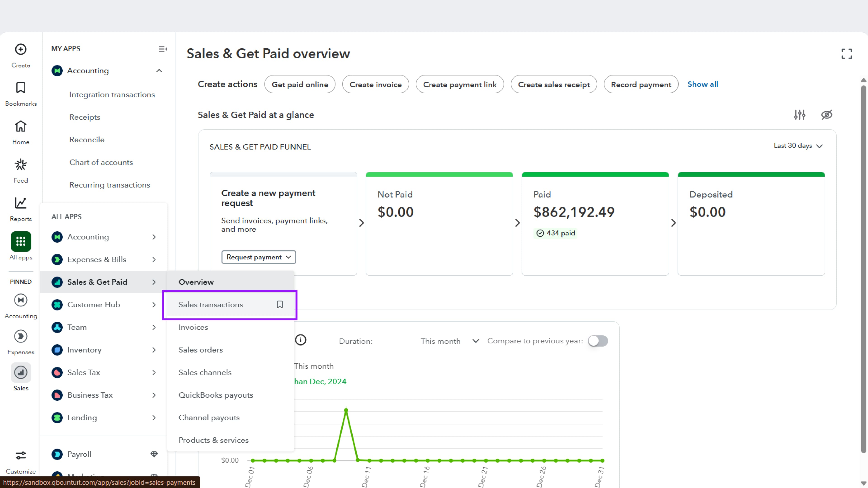The height and width of the screenshot is (488, 868).
Task: Bookmark the Sales transactions menu item
Action: 280,305
